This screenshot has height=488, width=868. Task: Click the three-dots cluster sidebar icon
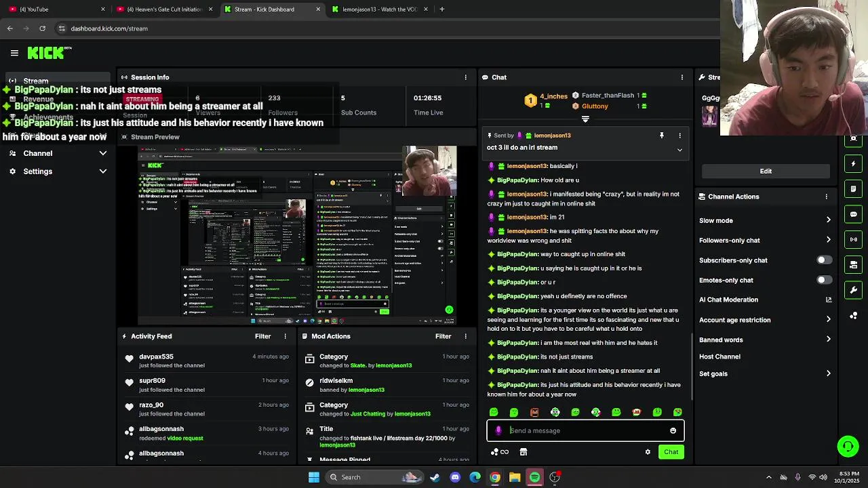tap(854, 315)
